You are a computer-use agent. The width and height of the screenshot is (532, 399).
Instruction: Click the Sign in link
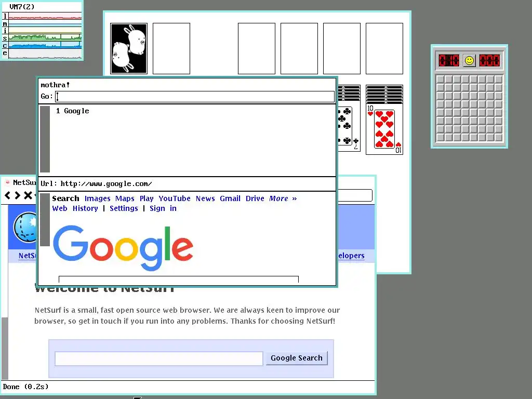(x=163, y=208)
